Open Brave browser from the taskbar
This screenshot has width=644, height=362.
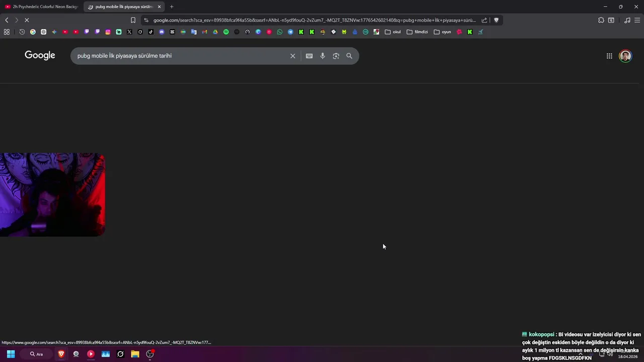click(61, 354)
